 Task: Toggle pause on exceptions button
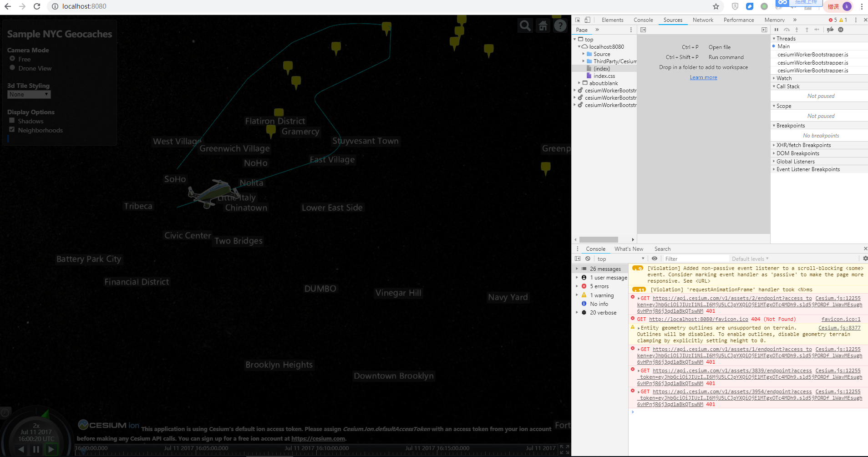coord(841,30)
